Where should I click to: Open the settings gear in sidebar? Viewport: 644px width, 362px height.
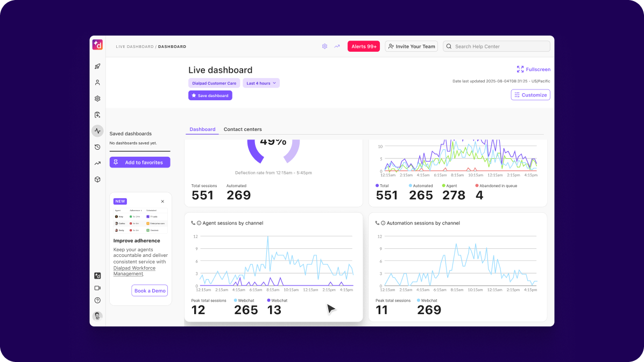pyautogui.click(x=97, y=99)
